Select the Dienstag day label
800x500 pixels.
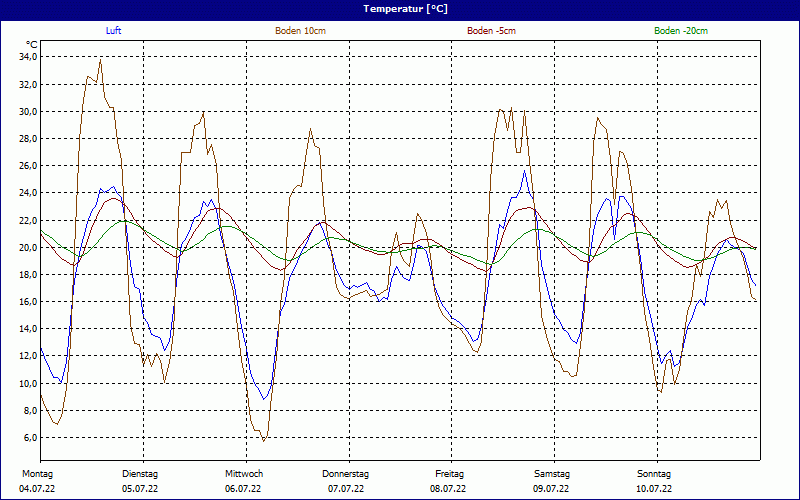tap(140, 473)
